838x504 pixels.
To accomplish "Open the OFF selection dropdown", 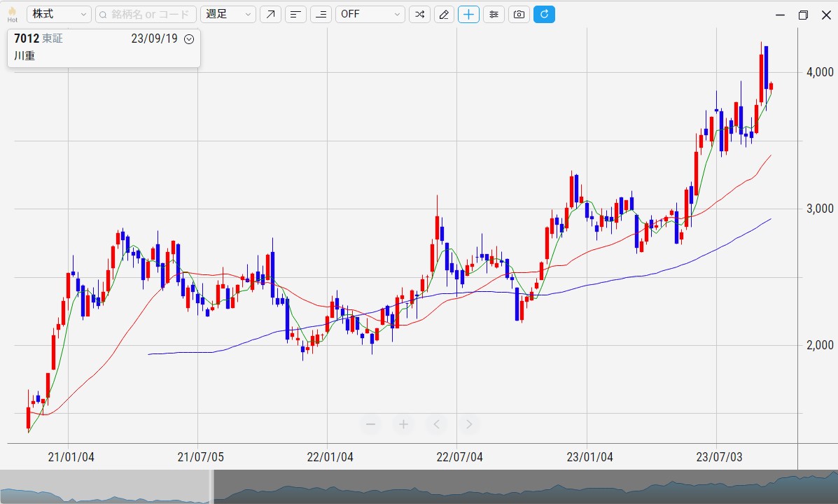I will [370, 14].
